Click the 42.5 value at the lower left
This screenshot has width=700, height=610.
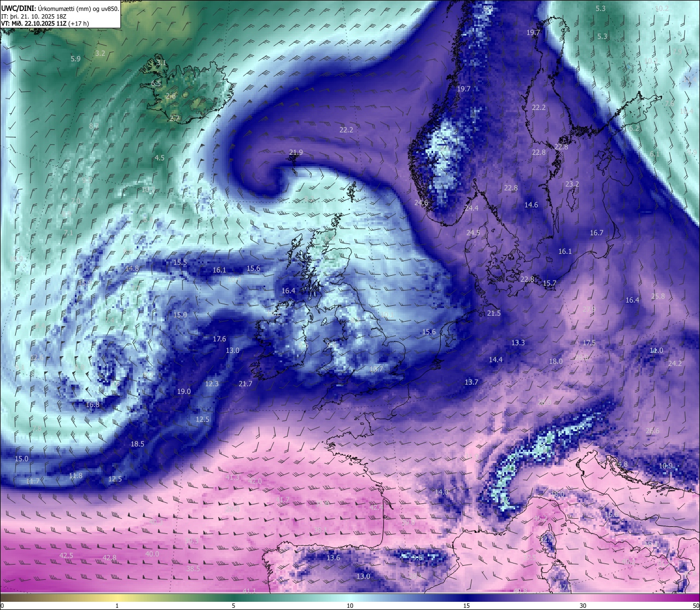click(x=66, y=555)
